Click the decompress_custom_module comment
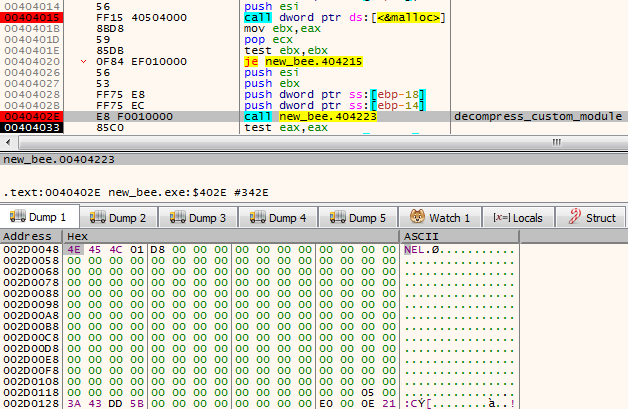The width and height of the screenshot is (628, 409). [x=538, y=116]
